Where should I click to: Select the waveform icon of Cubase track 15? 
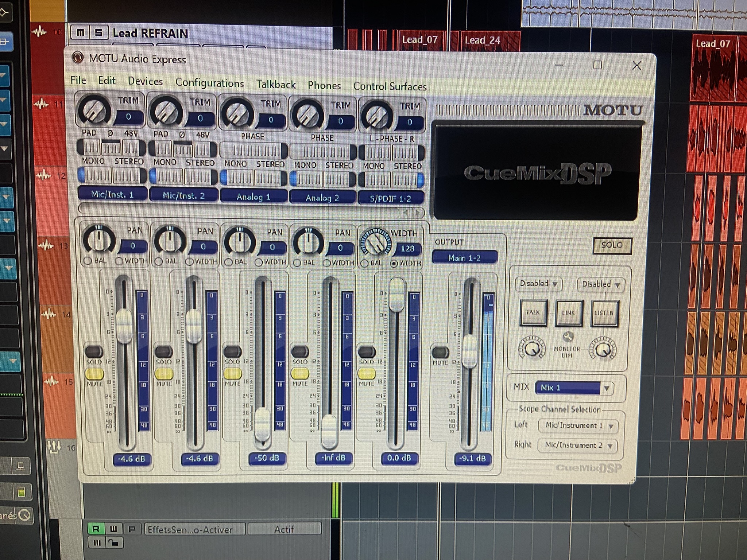(x=51, y=382)
